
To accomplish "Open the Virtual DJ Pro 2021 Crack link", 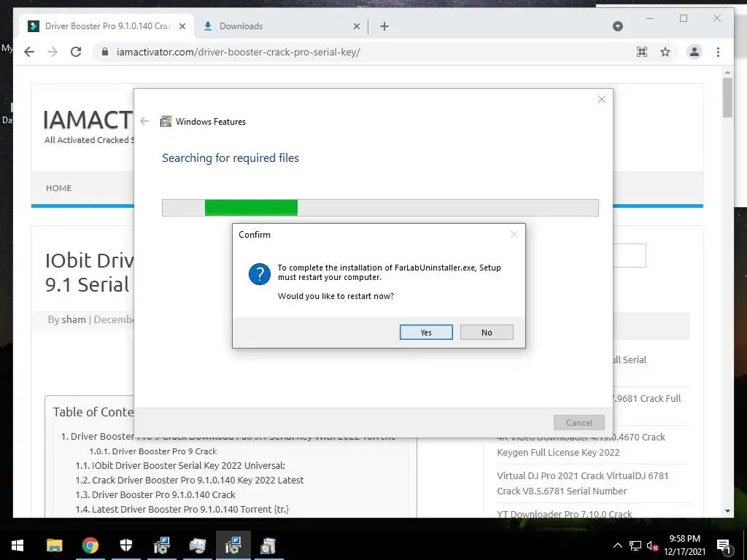I will (x=583, y=483).
